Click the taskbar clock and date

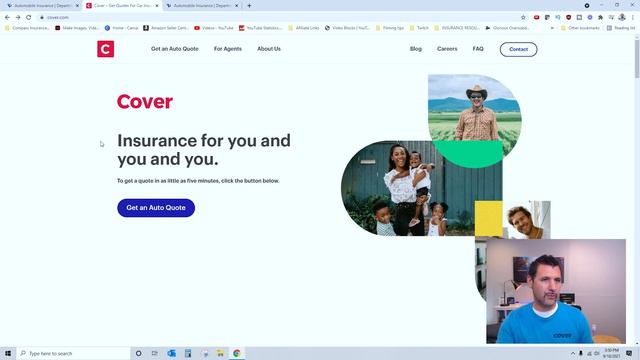point(611,353)
